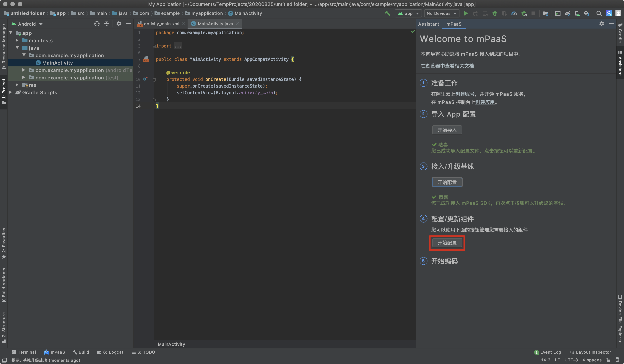Image resolution: width=624 pixels, height=364 pixels.
Task: Select the mPaaS tab in right panel
Action: tap(454, 24)
